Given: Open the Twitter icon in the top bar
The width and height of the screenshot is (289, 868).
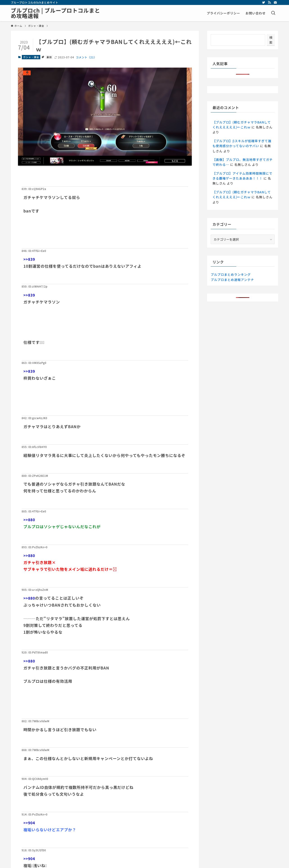Looking at the screenshot, I should pyautogui.click(x=263, y=2).
